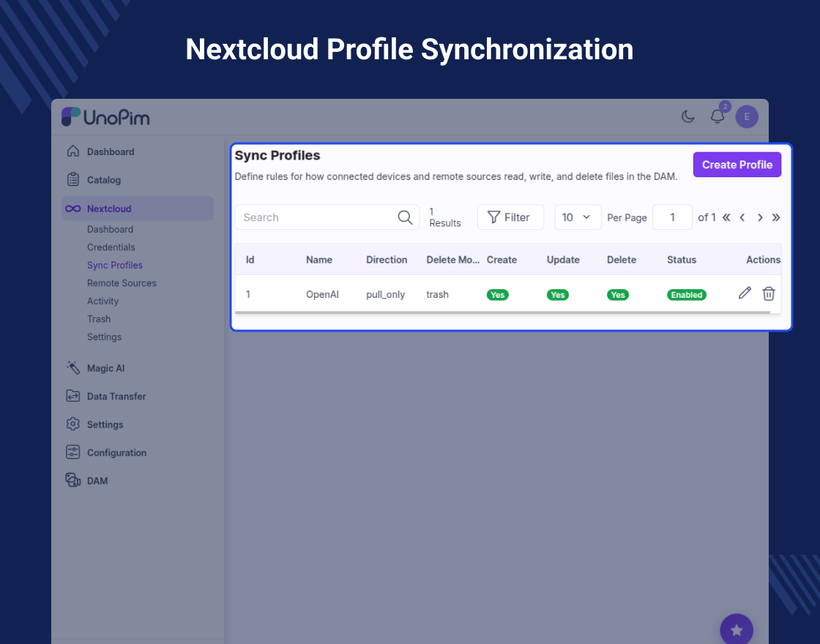Open the DAM menu item
This screenshot has width=820, height=644.
(97, 481)
